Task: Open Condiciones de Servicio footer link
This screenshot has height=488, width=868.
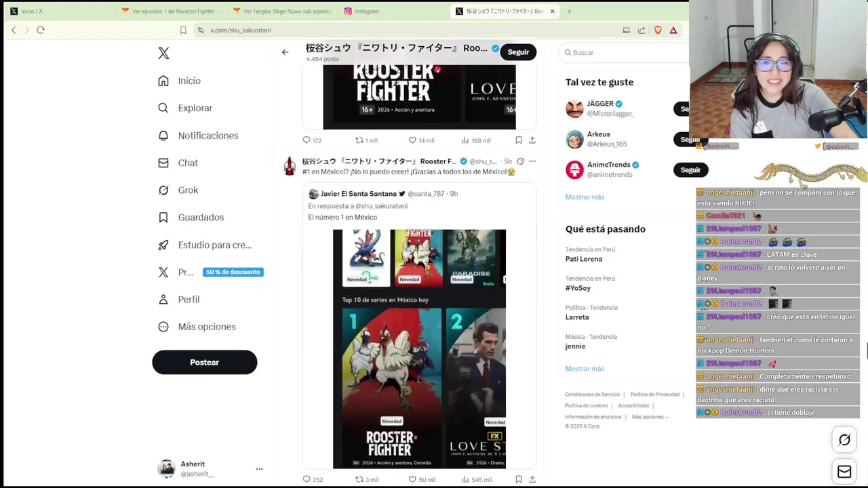Action: pyautogui.click(x=592, y=394)
